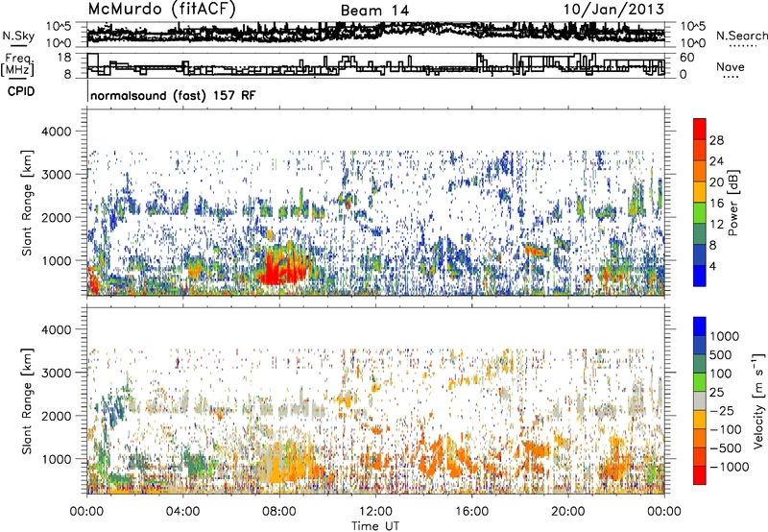Click the Time UT axis label
This screenshot has width=768, height=532.
pyautogui.click(x=375, y=526)
